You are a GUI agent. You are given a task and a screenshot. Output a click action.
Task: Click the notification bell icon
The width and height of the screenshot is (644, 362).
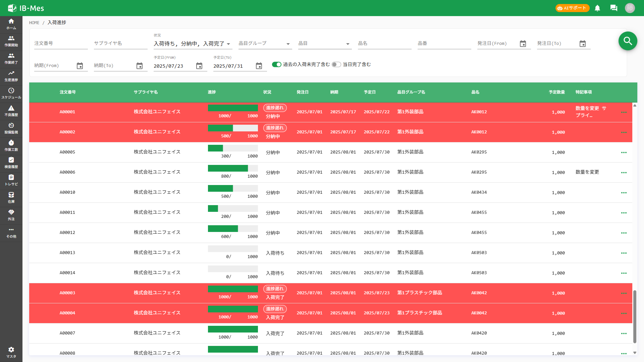tap(597, 8)
